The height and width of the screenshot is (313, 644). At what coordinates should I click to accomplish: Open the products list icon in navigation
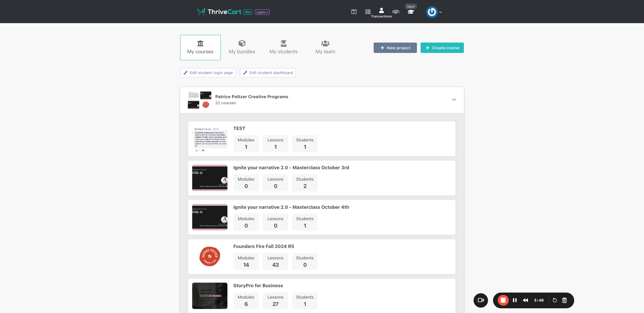(x=368, y=12)
